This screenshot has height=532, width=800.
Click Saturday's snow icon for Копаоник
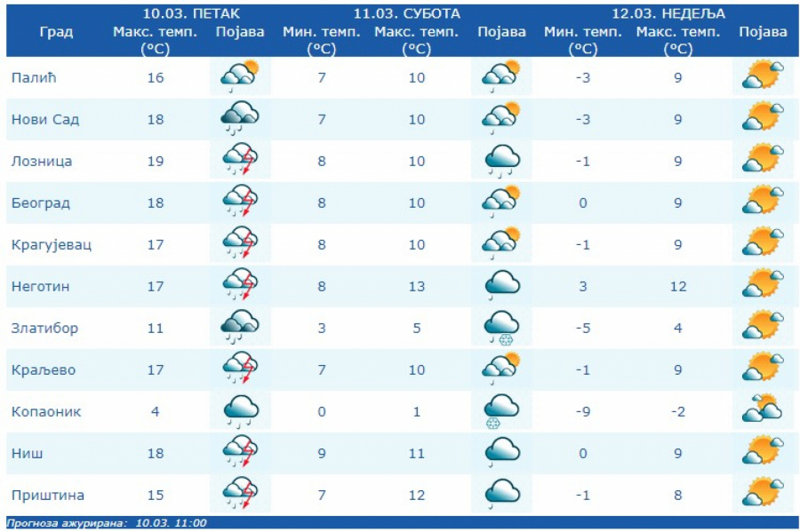tap(501, 411)
